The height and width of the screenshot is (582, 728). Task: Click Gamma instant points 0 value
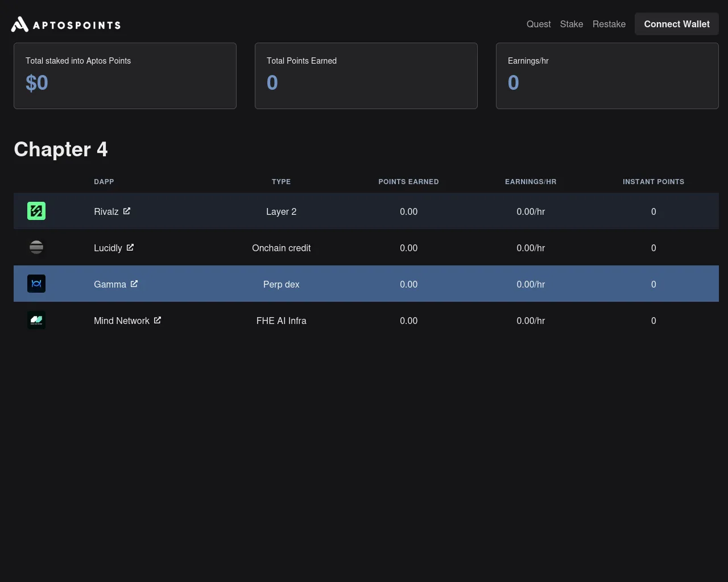click(x=653, y=284)
